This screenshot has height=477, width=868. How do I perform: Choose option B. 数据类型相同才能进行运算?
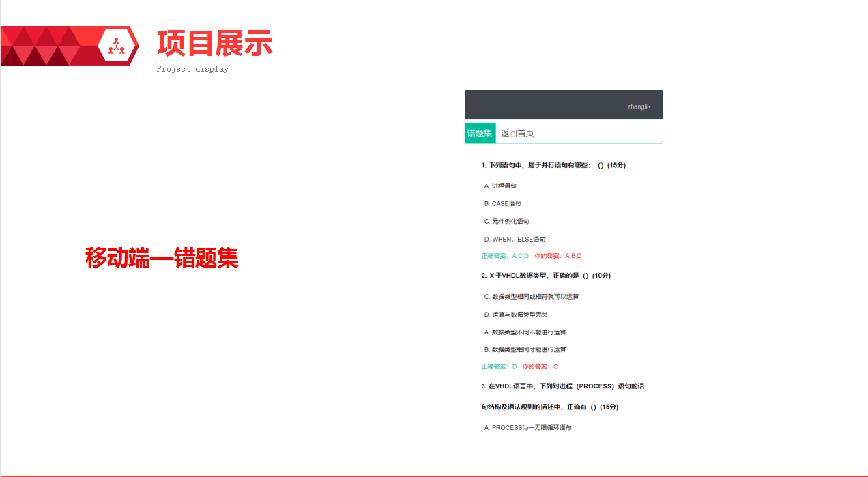coord(525,349)
